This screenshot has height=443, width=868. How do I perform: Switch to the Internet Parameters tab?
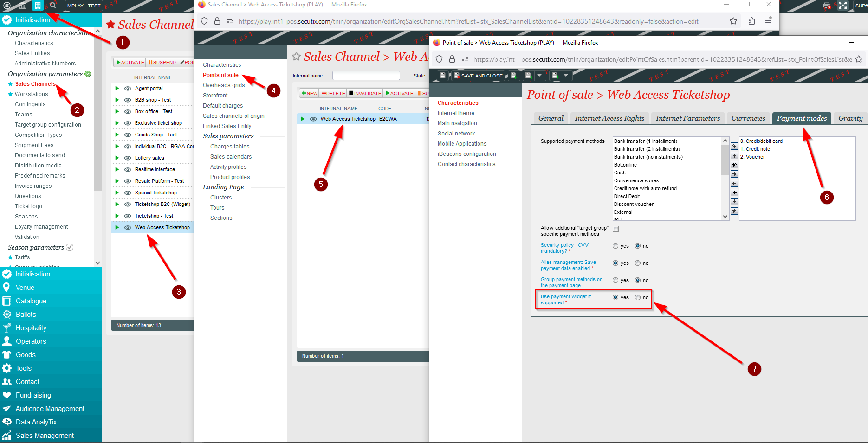pyautogui.click(x=687, y=118)
